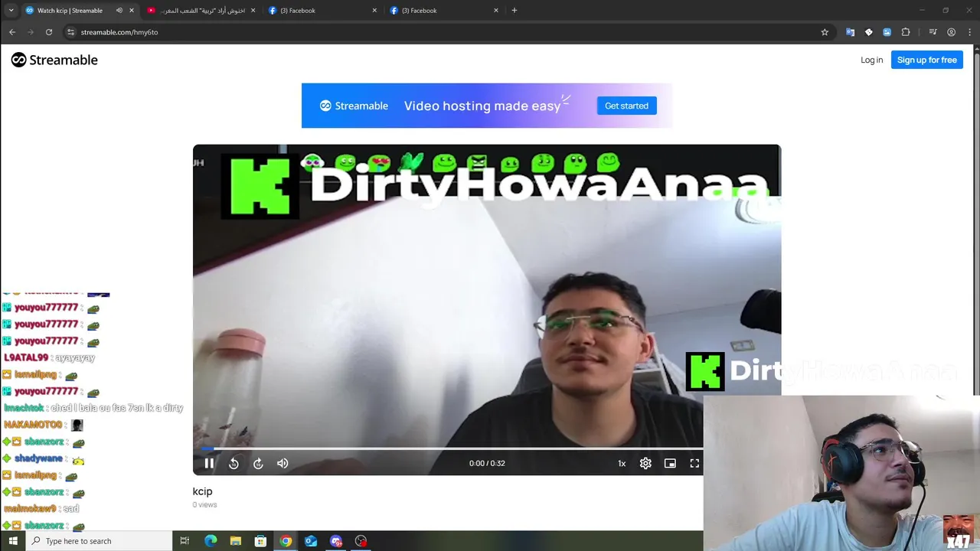Reload the Streamable page
Screen dimensions: 980x551
tap(49, 32)
